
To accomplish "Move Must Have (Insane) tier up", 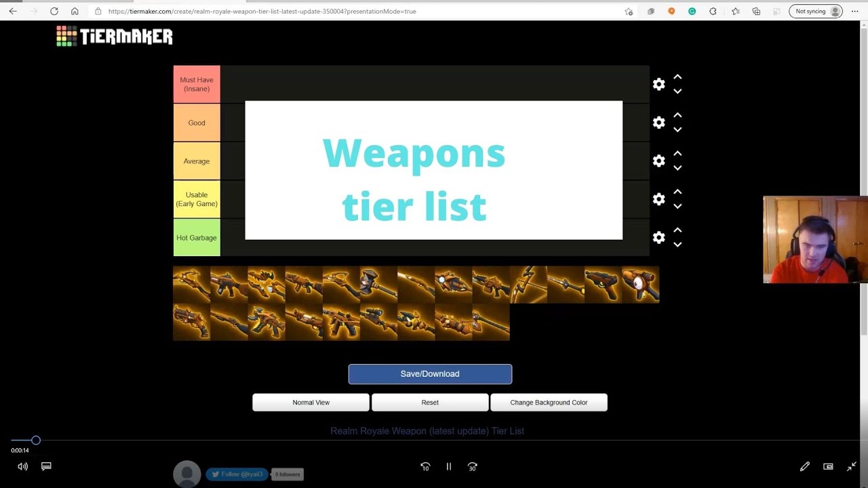I will pyautogui.click(x=677, y=77).
